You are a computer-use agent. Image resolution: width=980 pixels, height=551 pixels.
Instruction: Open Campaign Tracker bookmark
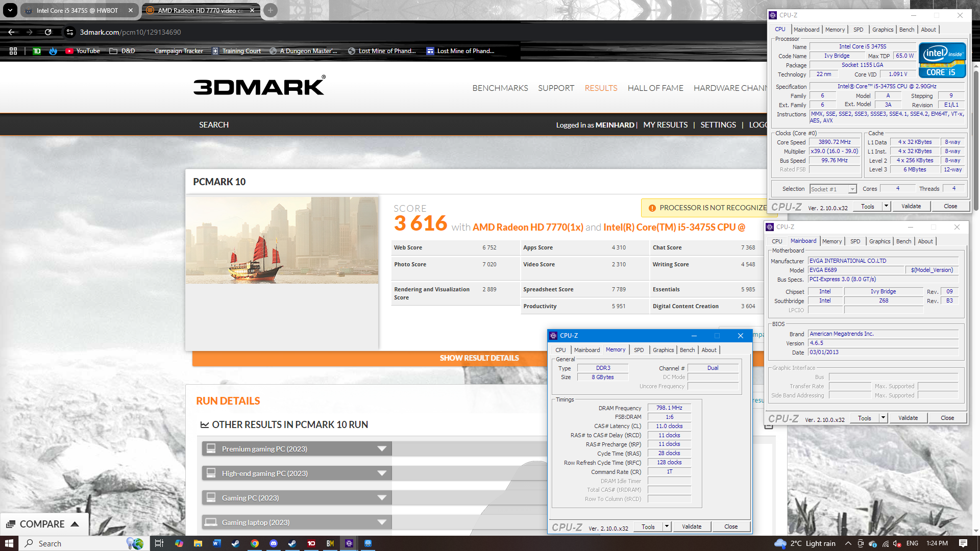click(x=179, y=51)
